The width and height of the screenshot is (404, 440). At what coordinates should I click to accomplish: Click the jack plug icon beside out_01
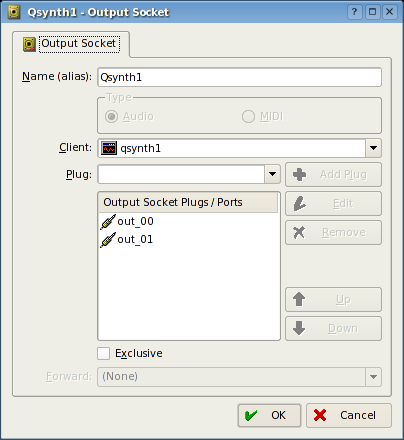tap(108, 240)
